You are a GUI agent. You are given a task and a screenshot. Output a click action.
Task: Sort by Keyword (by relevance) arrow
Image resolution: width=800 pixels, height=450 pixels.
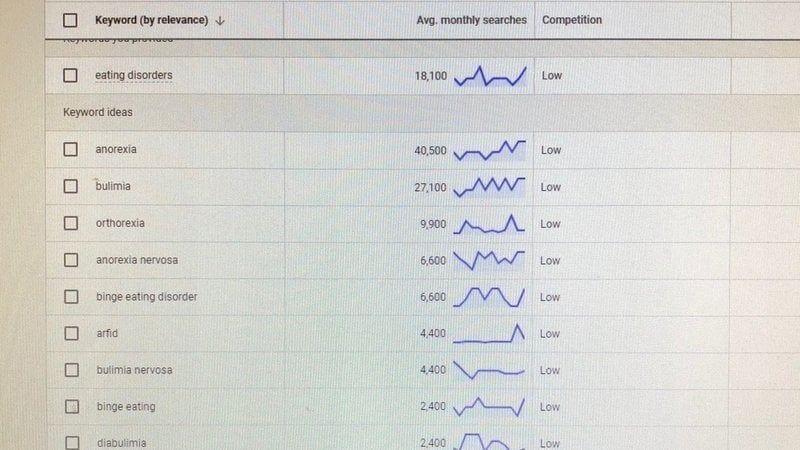tap(220, 20)
